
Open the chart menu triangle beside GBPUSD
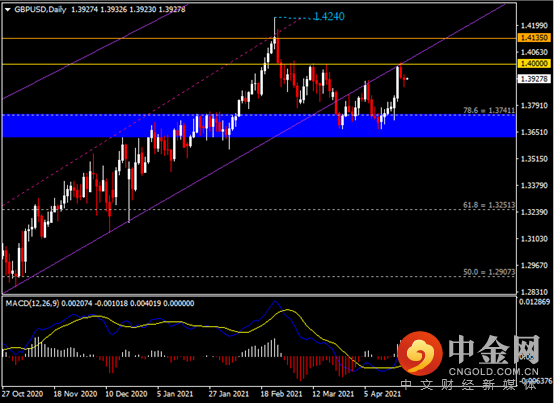point(8,10)
